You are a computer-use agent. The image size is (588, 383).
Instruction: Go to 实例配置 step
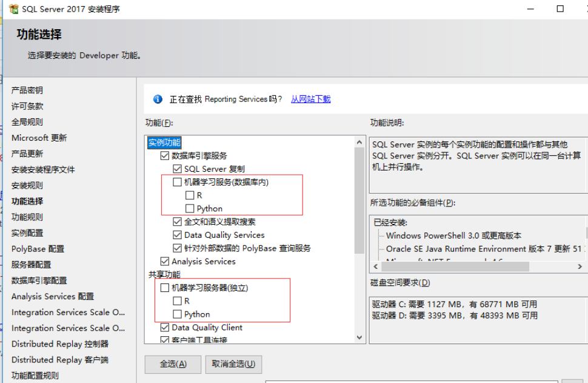[27, 233]
